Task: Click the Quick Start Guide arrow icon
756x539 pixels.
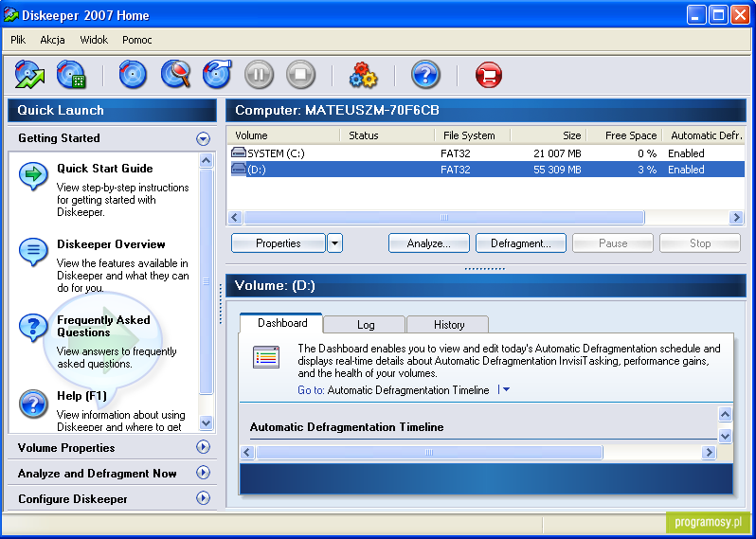Action: pos(33,175)
